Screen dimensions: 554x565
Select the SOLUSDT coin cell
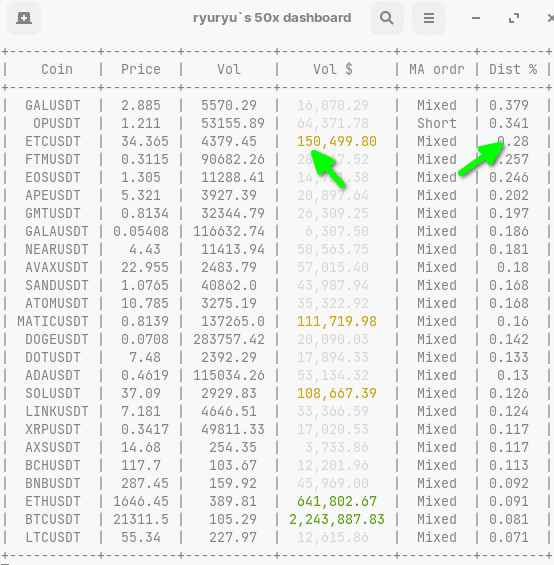tap(53, 393)
